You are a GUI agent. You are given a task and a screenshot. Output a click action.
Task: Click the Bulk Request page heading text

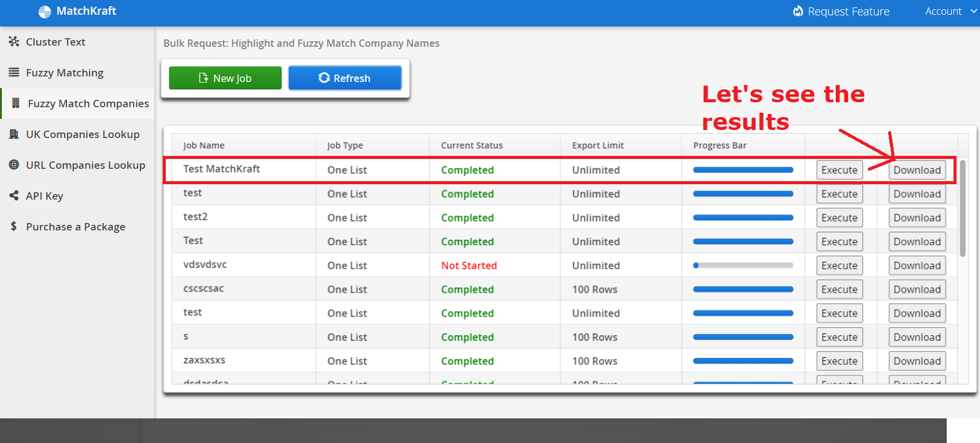pyautogui.click(x=301, y=43)
